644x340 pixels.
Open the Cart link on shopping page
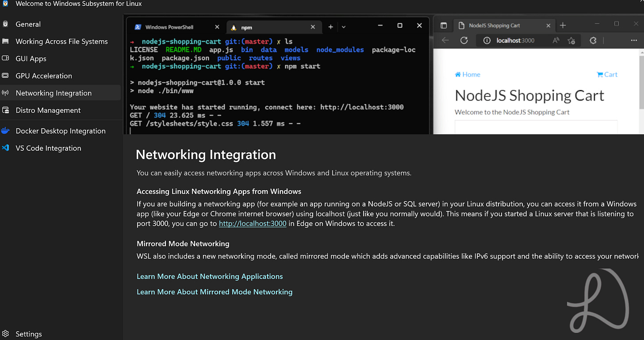pyautogui.click(x=607, y=74)
